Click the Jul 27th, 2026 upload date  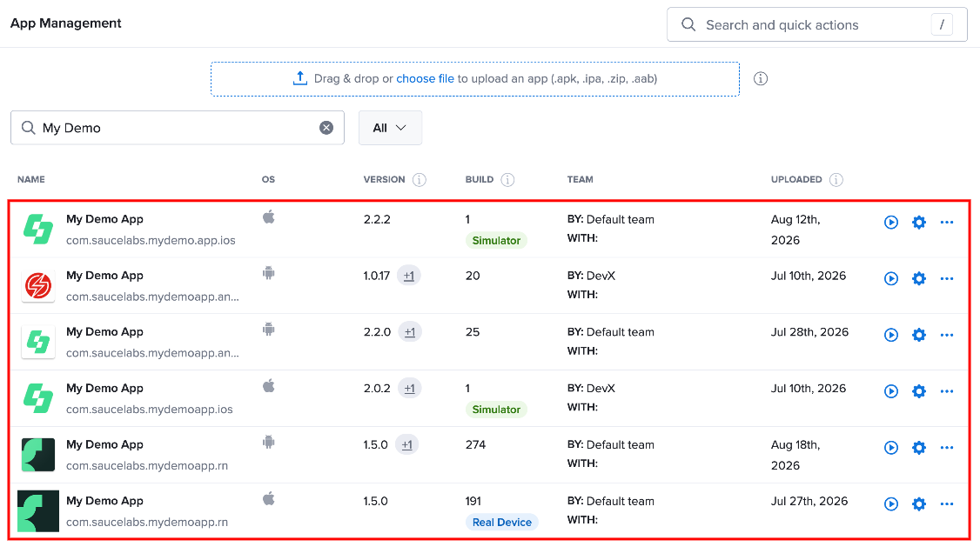pyautogui.click(x=809, y=502)
